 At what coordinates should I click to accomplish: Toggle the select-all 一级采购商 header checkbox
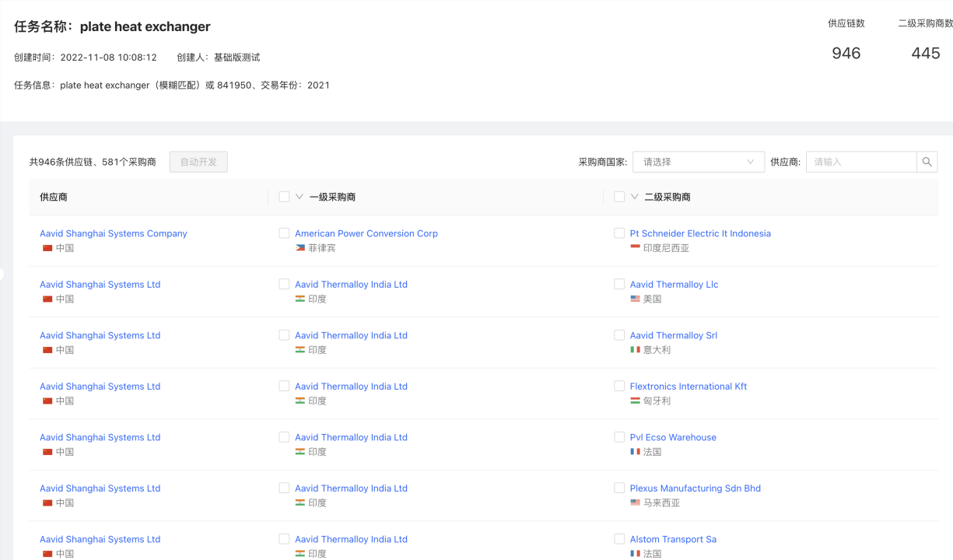[284, 197]
